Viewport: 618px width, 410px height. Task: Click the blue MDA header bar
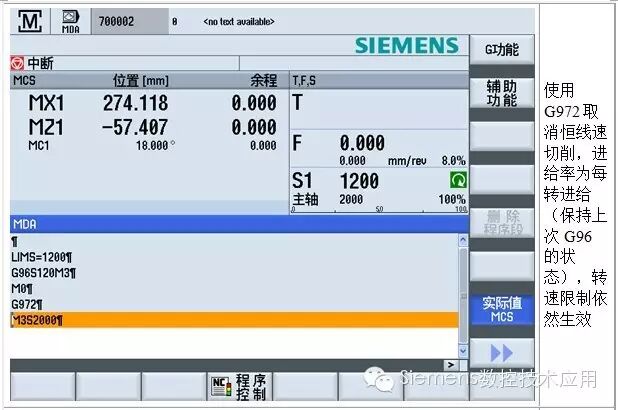[239, 224]
